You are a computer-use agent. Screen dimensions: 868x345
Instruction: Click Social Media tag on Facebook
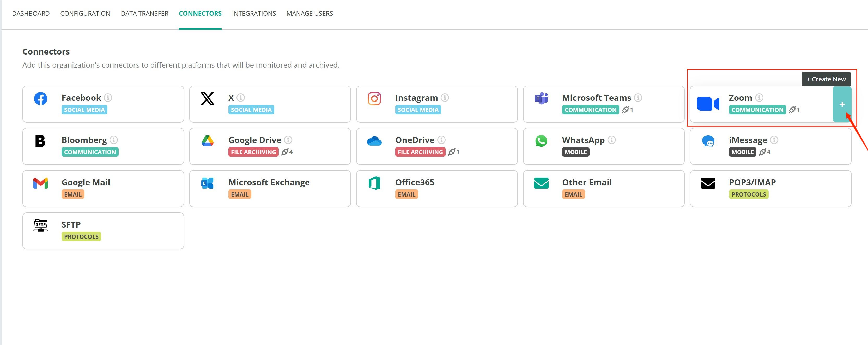[x=84, y=110]
